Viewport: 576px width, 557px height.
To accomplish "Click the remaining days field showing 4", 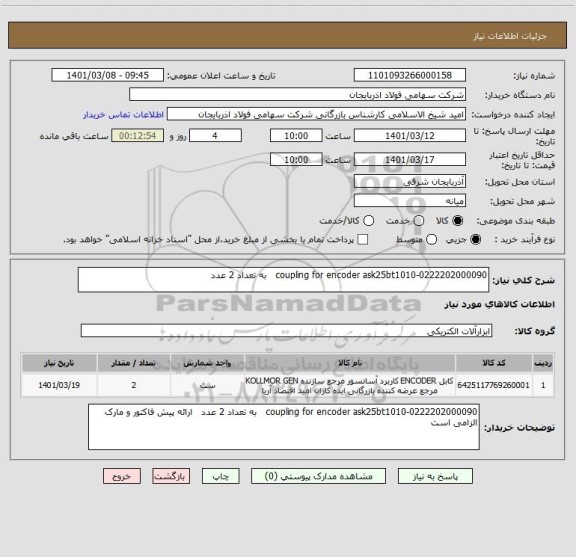I will (215, 136).
